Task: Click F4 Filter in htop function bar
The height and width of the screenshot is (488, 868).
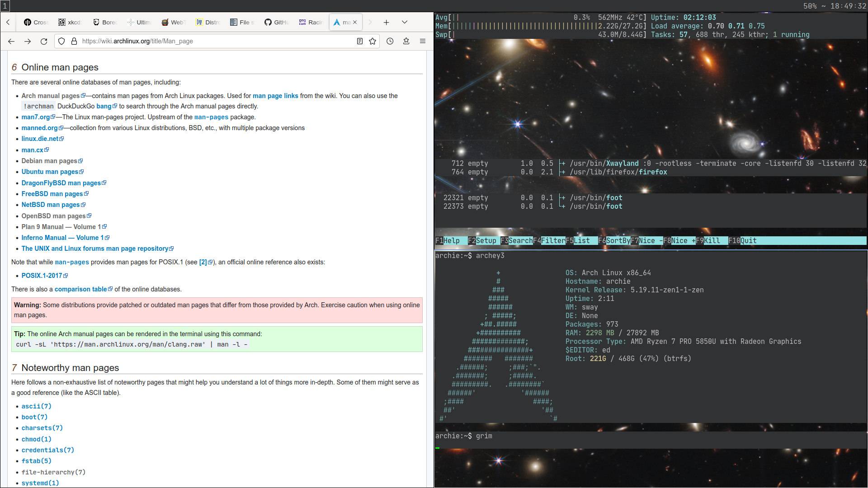Action: (x=549, y=241)
